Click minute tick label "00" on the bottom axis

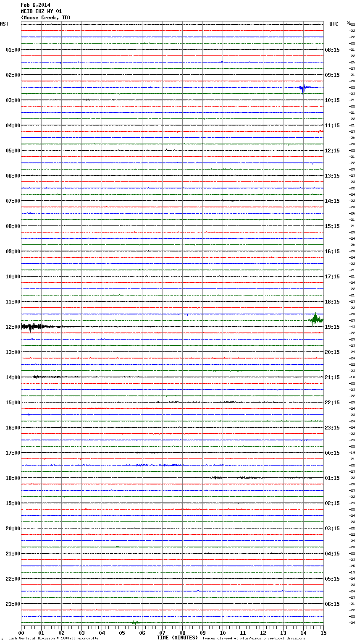21,633
